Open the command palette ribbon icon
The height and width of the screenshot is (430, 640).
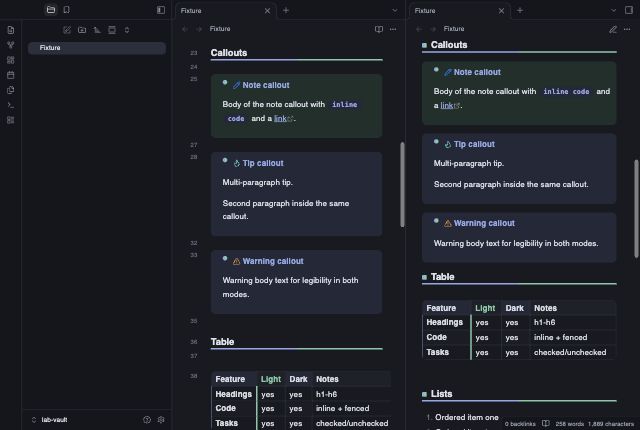pyautogui.click(x=11, y=105)
